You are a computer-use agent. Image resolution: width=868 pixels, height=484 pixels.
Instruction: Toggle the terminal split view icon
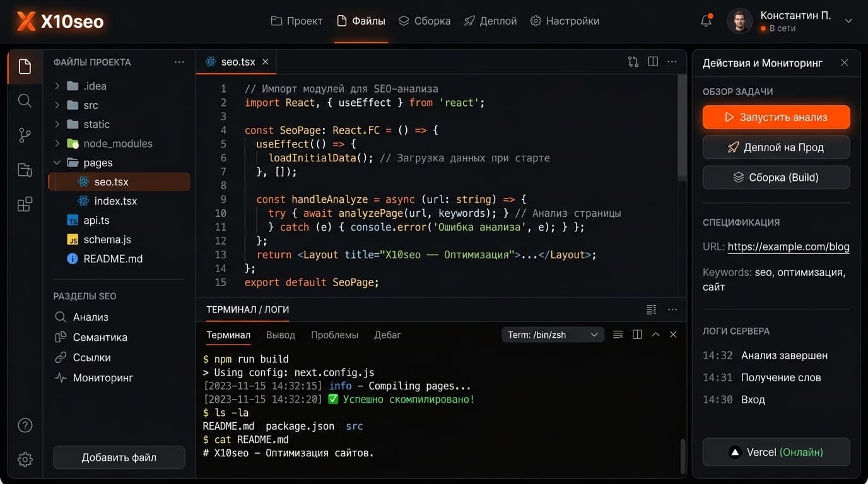[637, 335]
